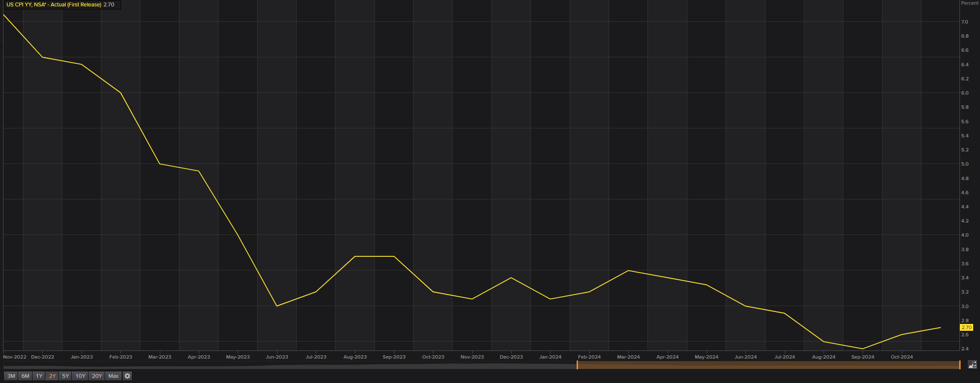
Task: Click the Jan-2024 label on date axis
Action: pos(550,357)
